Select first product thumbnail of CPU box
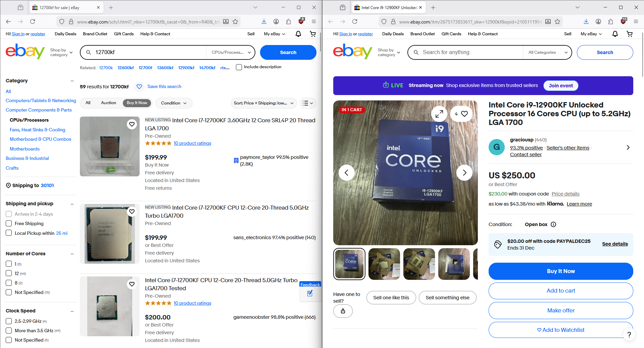 (349, 264)
